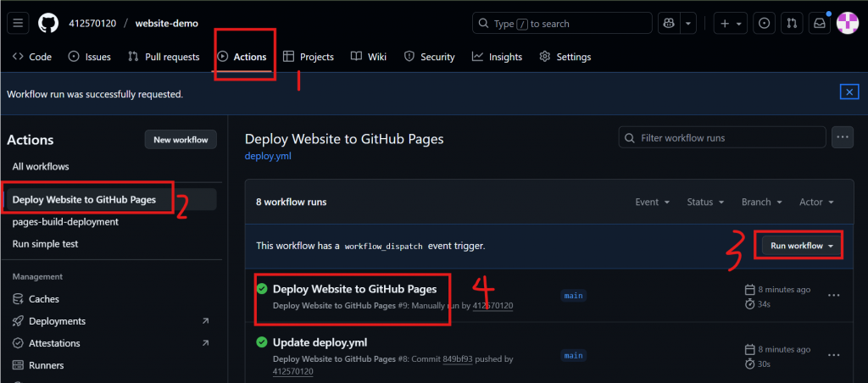
Task: Click the 30s duration stopwatch icon
Action: tap(750, 364)
